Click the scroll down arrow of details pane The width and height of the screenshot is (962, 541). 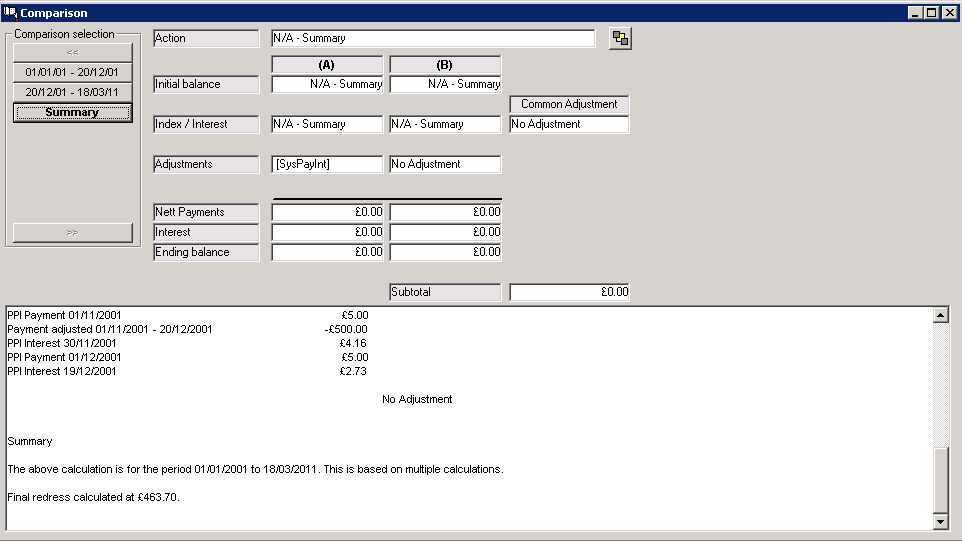point(941,521)
